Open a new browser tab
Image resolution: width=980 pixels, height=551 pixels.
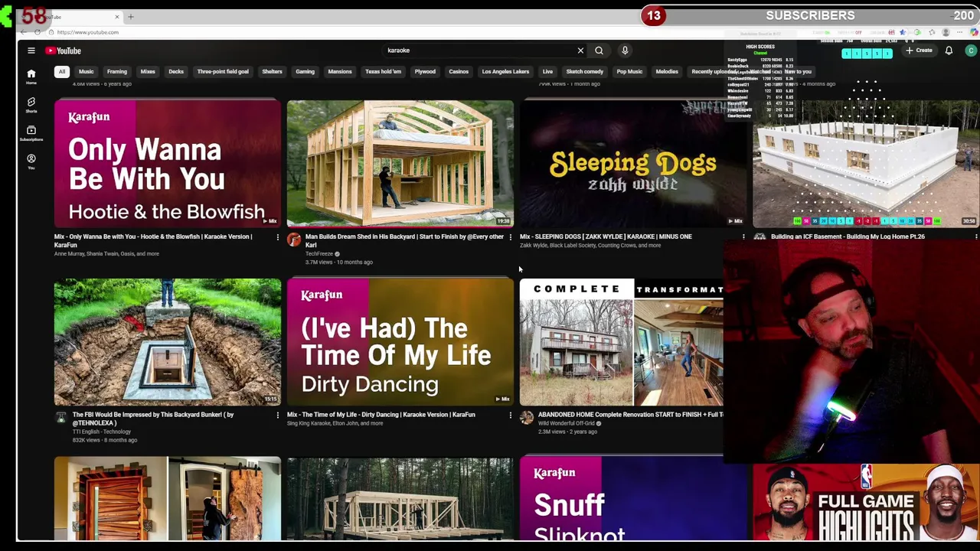click(x=130, y=16)
